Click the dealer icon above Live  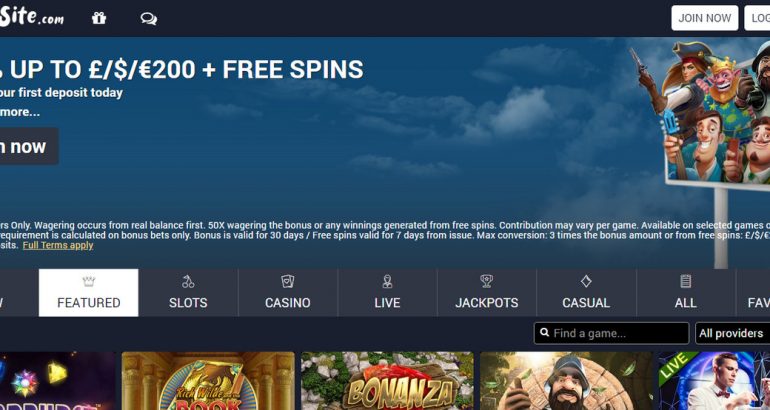(387, 281)
